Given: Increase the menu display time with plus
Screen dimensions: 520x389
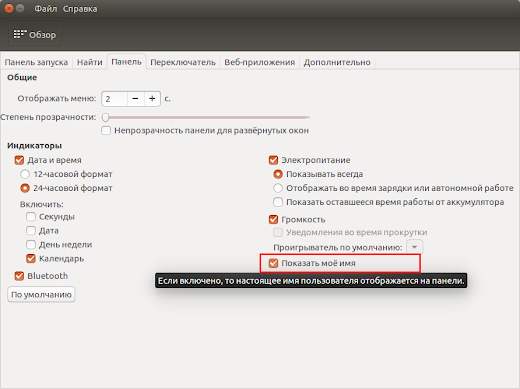Looking at the screenshot, I should click(152, 99).
